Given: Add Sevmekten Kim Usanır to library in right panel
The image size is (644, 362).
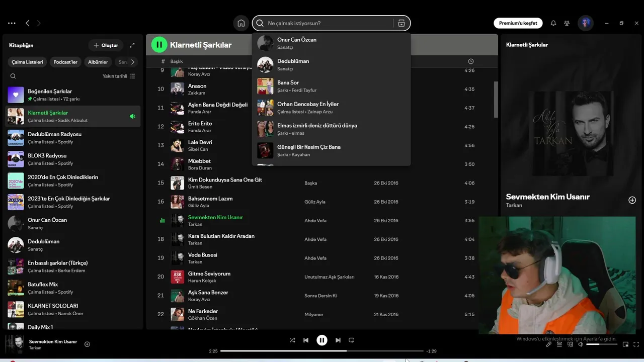Looking at the screenshot, I should pos(632,200).
